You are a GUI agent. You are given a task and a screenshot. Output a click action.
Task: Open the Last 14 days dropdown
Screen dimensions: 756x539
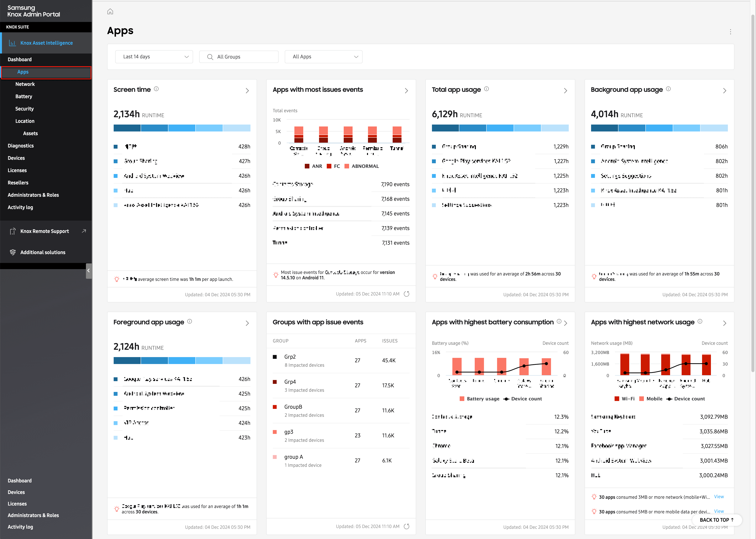(154, 57)
